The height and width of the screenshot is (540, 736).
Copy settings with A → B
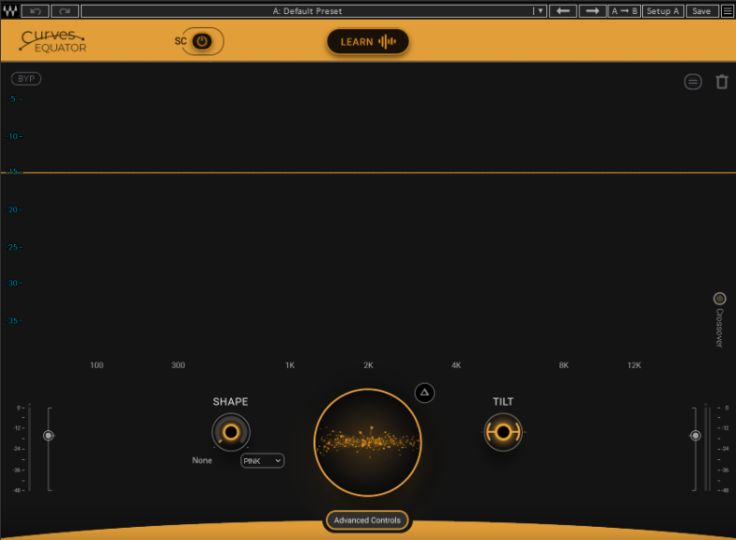[x=624, y=11]
